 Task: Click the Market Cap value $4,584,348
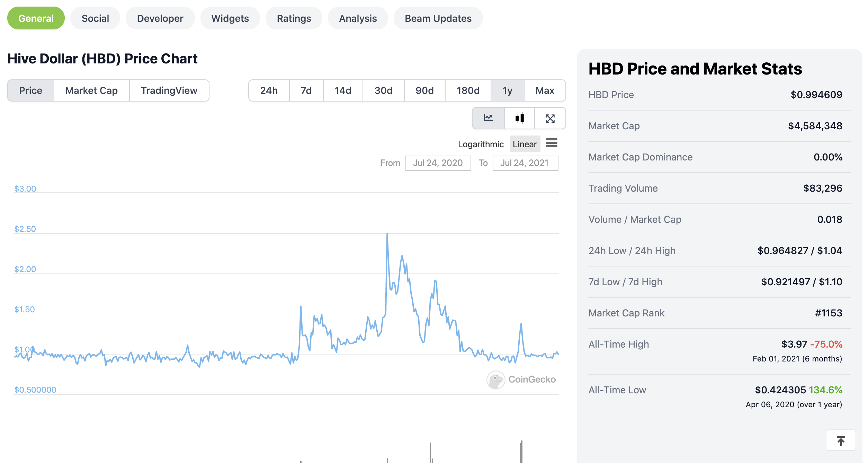pyautogui.click(x=815, y=126)
